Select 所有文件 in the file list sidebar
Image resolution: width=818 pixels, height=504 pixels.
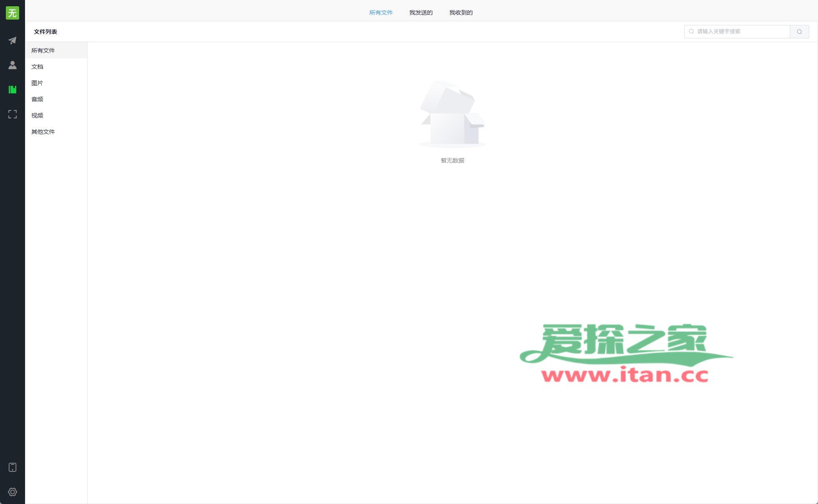coord(56,50)
